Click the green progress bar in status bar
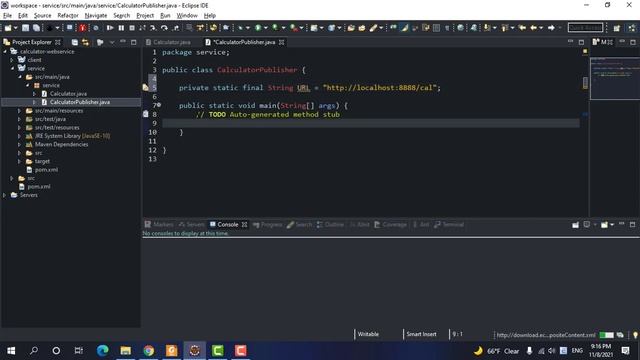The width and height of the screenshot is (640, 360). 606,335
